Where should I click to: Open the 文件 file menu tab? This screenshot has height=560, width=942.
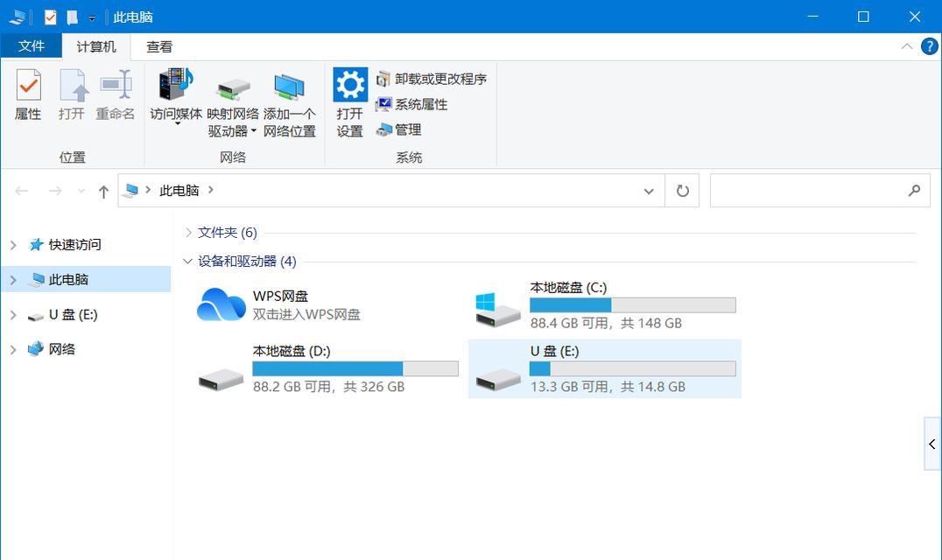(x=31, y=46)
